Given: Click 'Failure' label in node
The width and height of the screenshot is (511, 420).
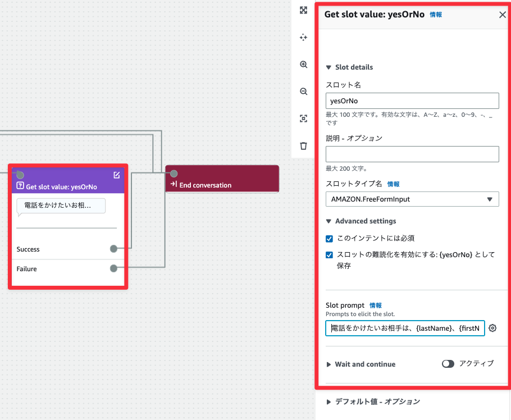Looking at the screenshot, I should pos(27,269).
